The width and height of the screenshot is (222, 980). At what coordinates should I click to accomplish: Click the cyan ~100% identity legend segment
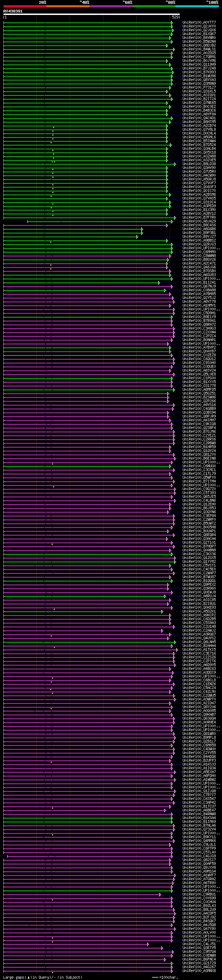point(197,6)
